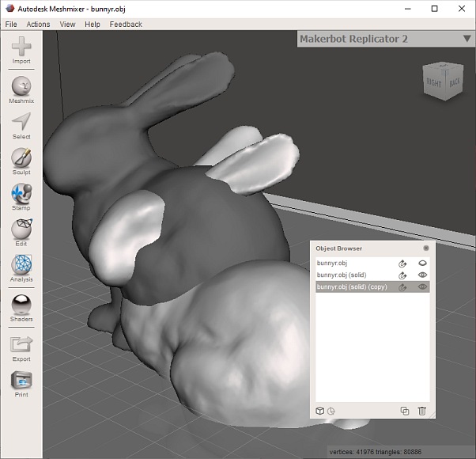Click the view navigation cube
The image size is (476, 459).
pos(443,81)
